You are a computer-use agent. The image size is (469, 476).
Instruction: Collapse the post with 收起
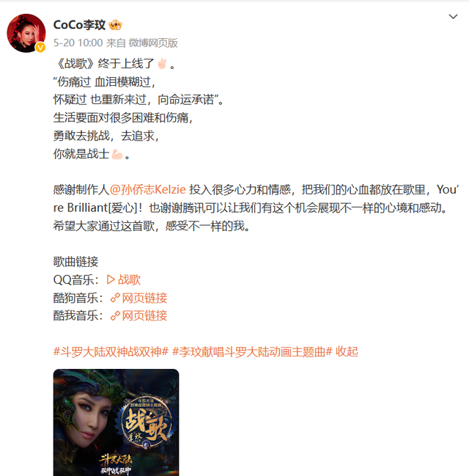347,352
